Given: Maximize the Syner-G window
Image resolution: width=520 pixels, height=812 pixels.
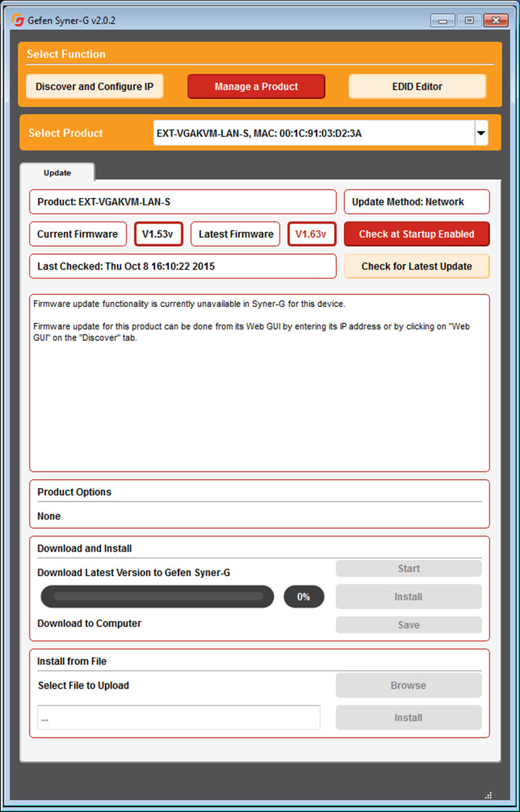Looking at the screenshot, I should 468,20.
